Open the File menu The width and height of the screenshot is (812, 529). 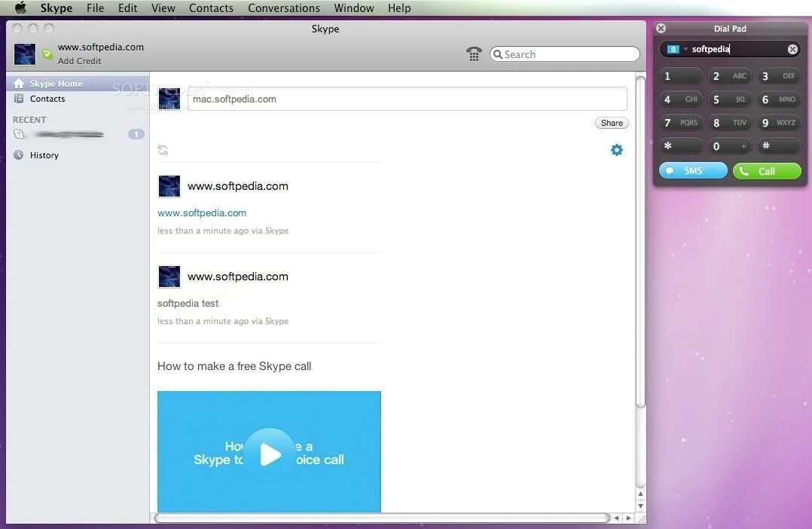[95, 8]
